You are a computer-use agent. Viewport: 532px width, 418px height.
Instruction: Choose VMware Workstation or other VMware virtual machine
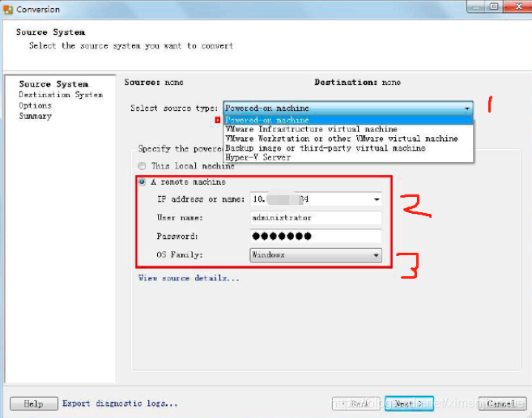click(347, 139)
